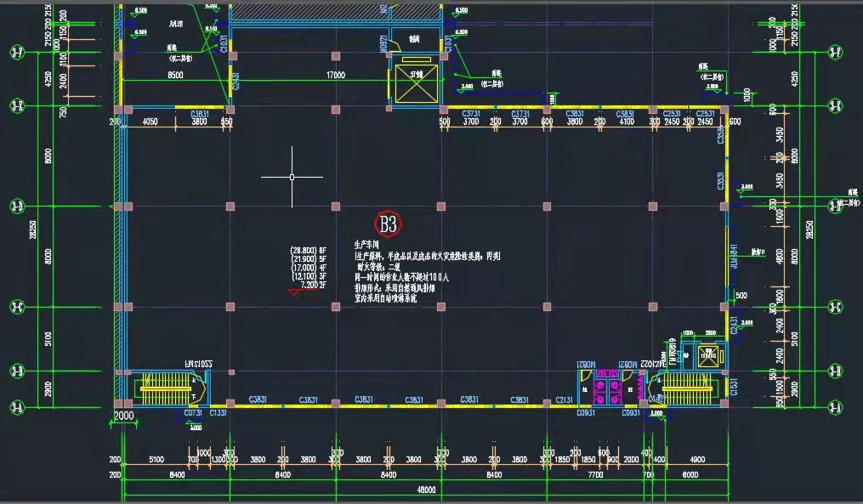
Task: Click the 48000 overall dimension text
Action: (426, 490)
